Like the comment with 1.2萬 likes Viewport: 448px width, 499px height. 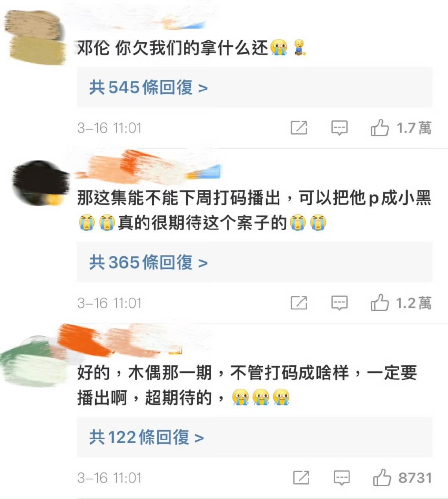pyautogui.click(x=379, y=303)
